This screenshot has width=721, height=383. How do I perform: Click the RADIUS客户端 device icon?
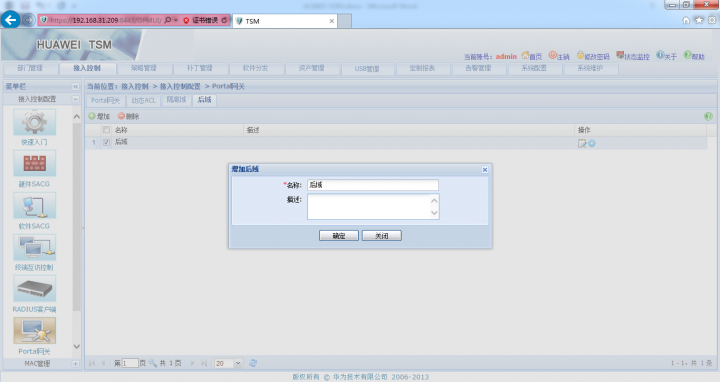(x=34, y=289)
